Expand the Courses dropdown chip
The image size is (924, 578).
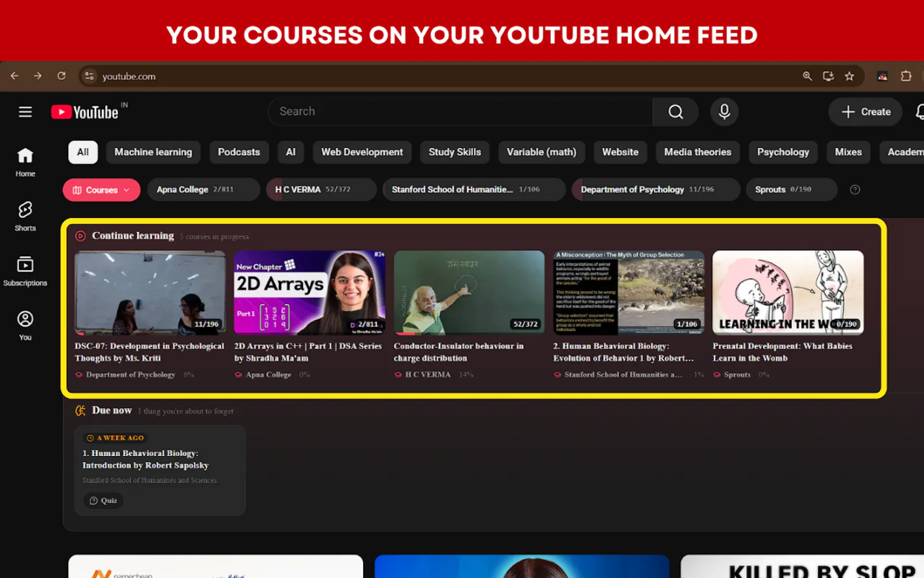[x=102, y=190]
